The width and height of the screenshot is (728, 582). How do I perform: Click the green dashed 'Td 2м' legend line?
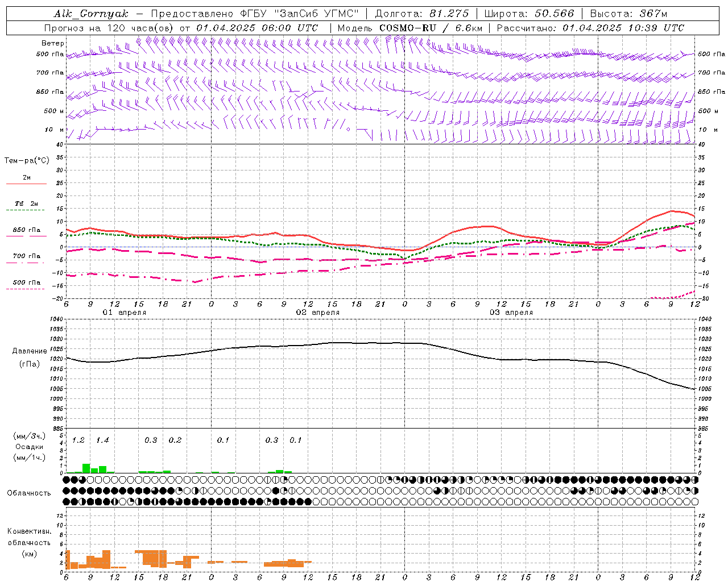click(25, 210)
